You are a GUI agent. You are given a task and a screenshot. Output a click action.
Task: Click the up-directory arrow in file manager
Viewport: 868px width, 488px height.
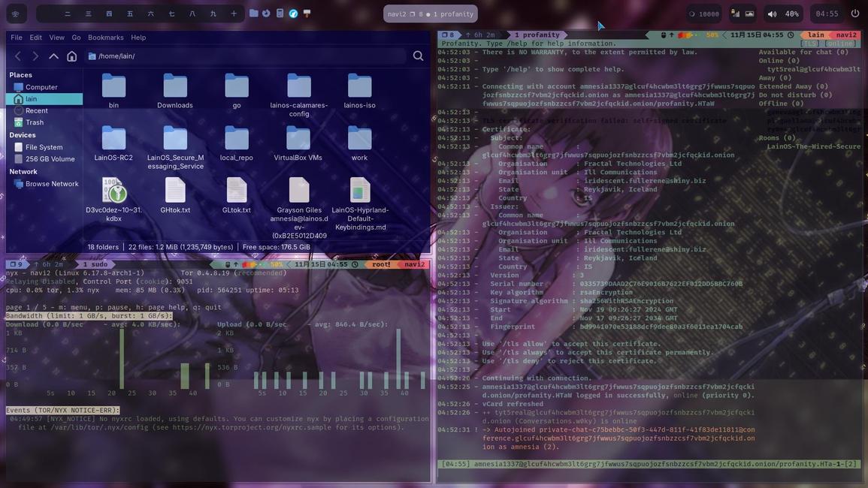[53, 55]
